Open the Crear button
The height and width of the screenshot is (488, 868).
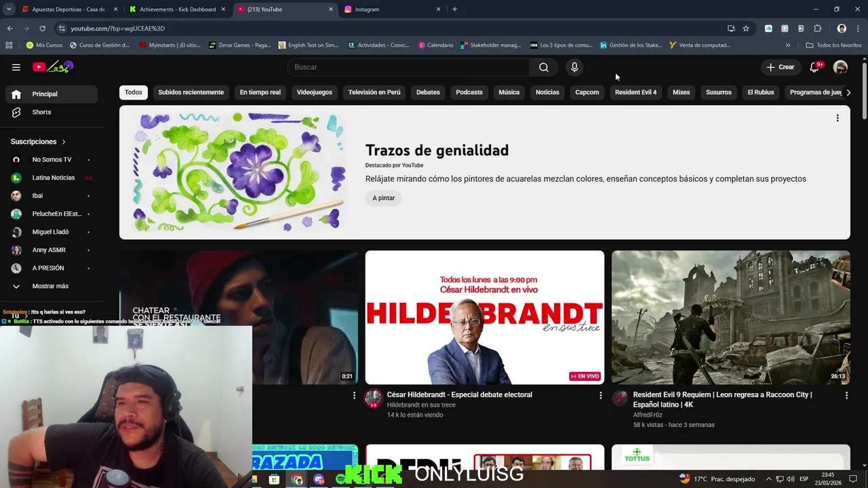[x=781, y=67]
